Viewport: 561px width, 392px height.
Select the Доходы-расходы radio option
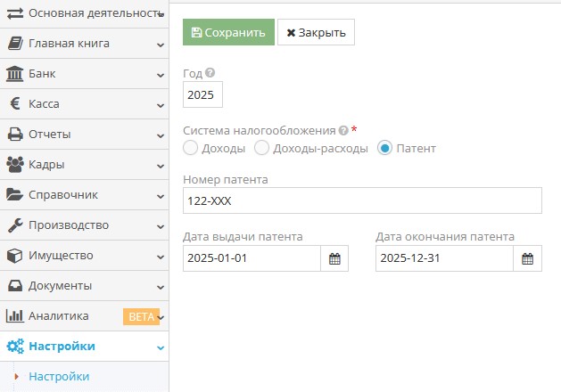click(x=261, y=148)
